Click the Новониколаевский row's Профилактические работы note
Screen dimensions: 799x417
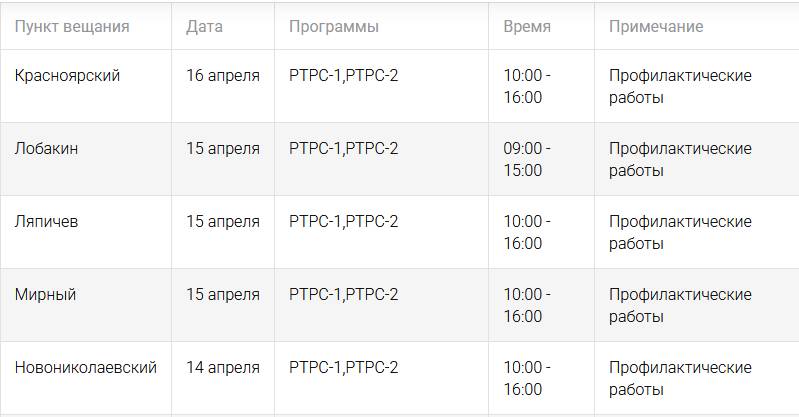[680, 378]
